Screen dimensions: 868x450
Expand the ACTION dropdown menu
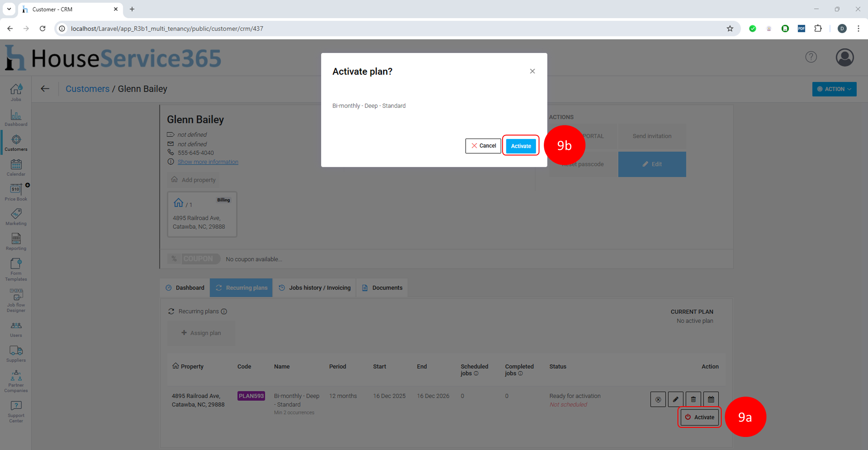(x=834, y=89)
